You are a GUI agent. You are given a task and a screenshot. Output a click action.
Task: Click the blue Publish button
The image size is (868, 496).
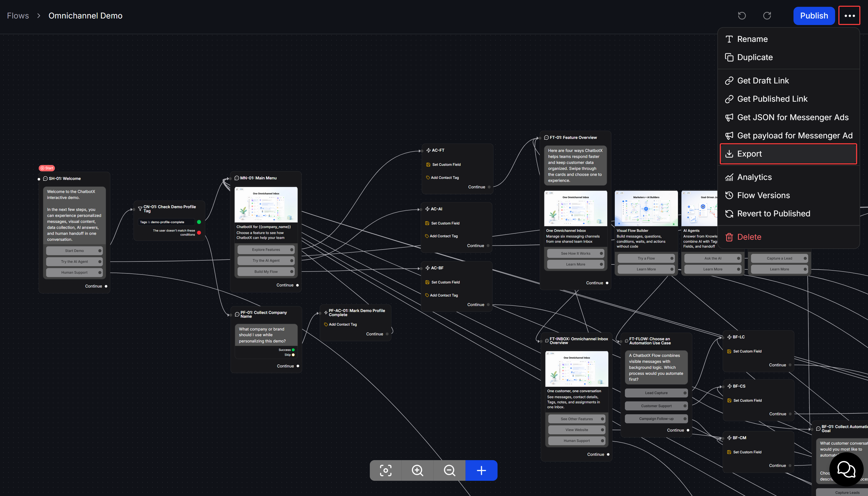coord(814,16)
